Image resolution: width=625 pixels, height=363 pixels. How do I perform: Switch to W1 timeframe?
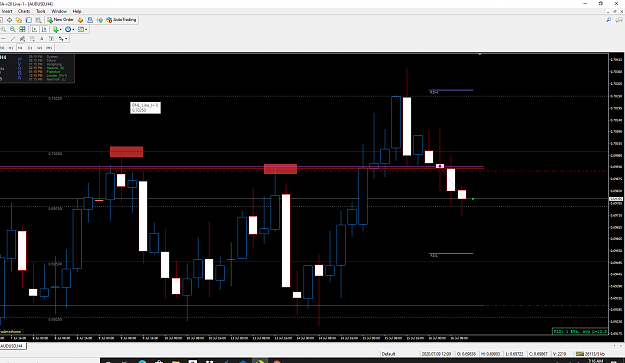pyautogui.click(x=39, y=48)
